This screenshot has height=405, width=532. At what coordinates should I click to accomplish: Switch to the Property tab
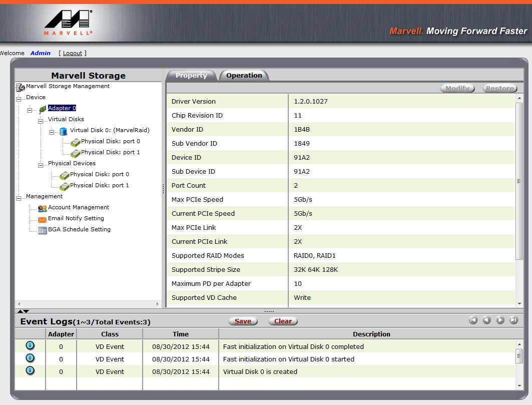point(191,76)
